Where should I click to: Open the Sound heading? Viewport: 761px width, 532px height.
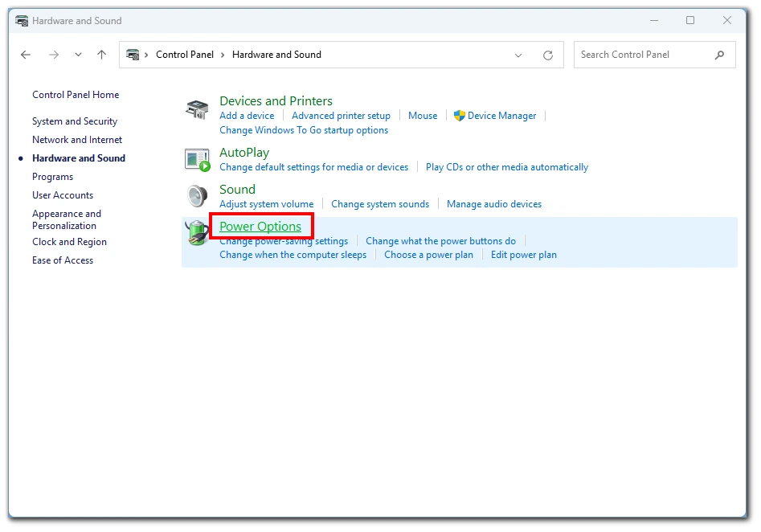pyautogui.click(x=237, y=190)
